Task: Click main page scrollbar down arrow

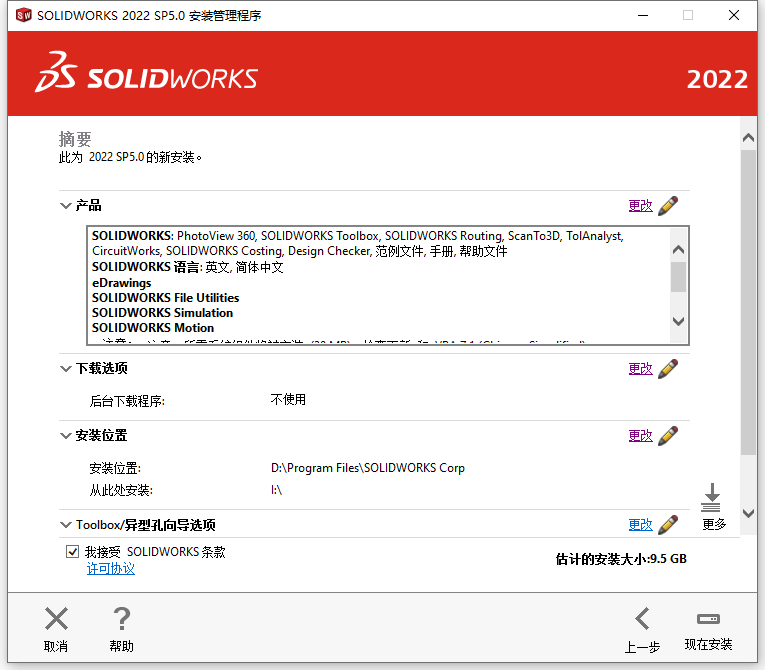Action: [748, 513]
